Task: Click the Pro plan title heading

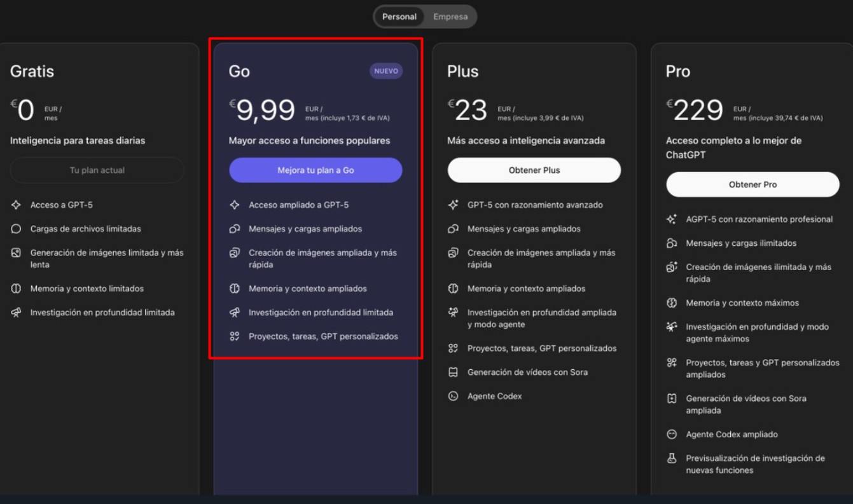Action: [677, 72]
